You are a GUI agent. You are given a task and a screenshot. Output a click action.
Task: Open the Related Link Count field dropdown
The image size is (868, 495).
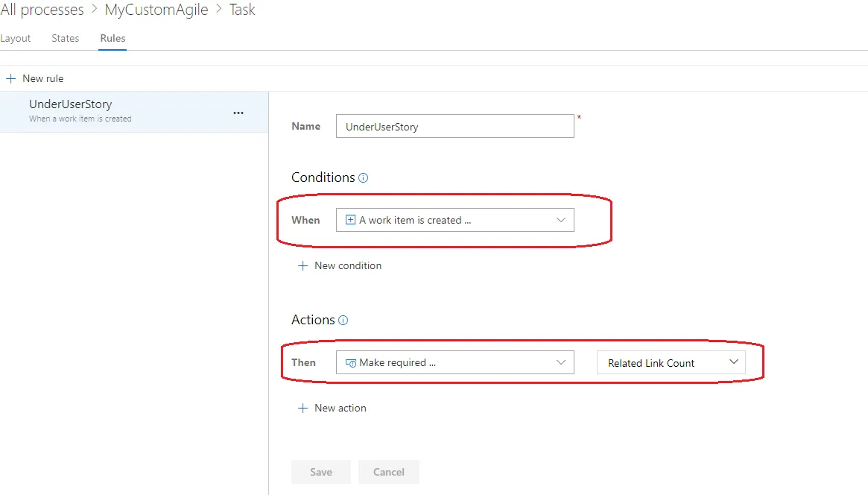(x=733, y=362)
